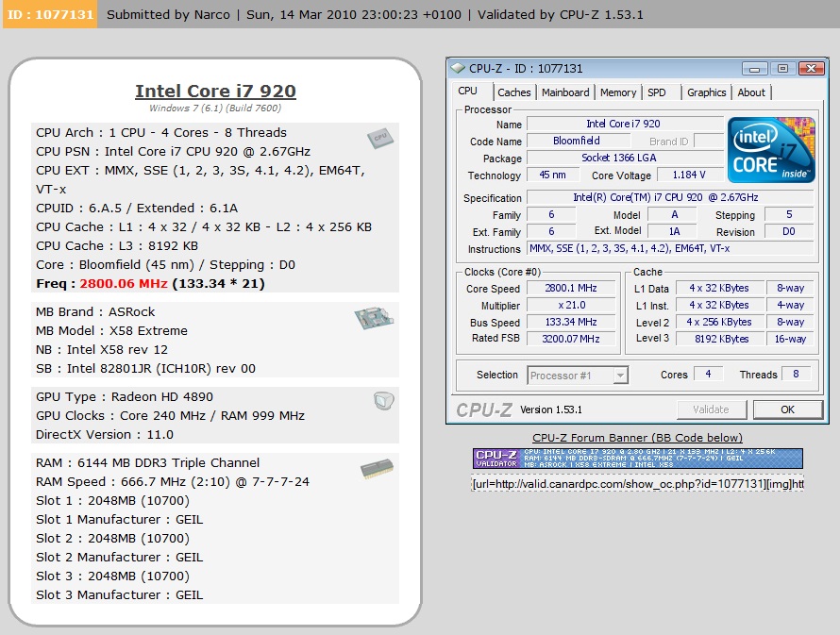Click the CPU-Z Forum Banner link text
This screenshot has height=635, width=840.
point(637,438)
